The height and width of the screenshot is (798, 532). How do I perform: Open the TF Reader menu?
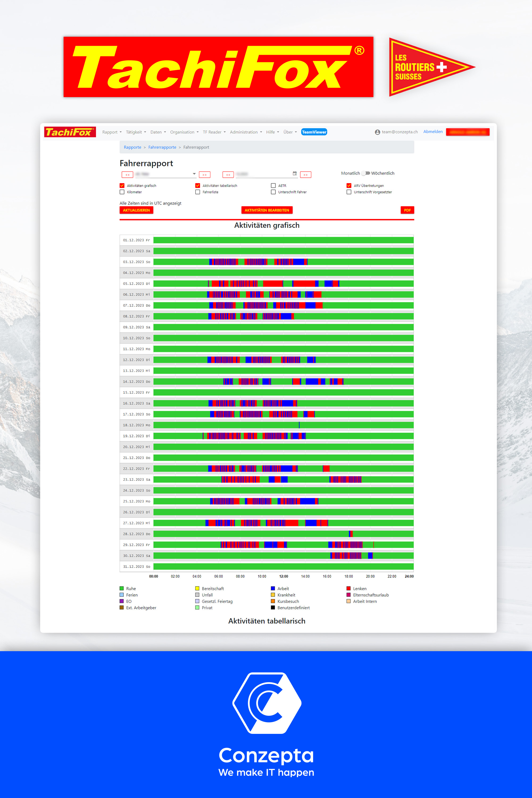tap(214, 132)
